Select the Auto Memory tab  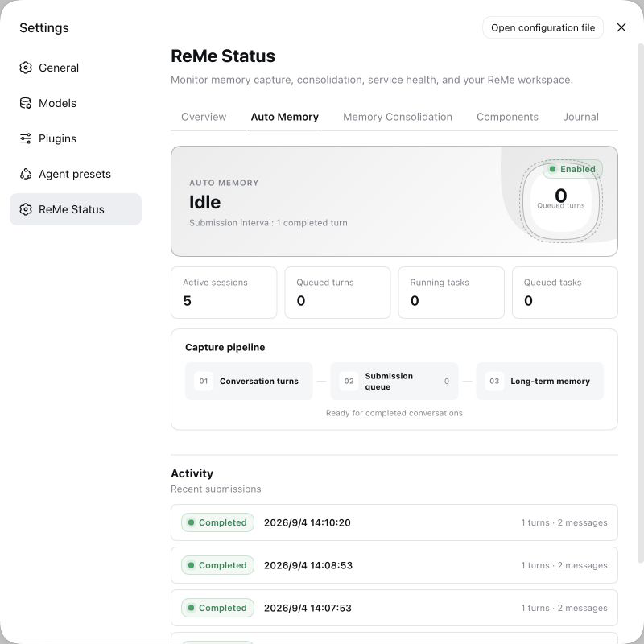coord(285,117)
